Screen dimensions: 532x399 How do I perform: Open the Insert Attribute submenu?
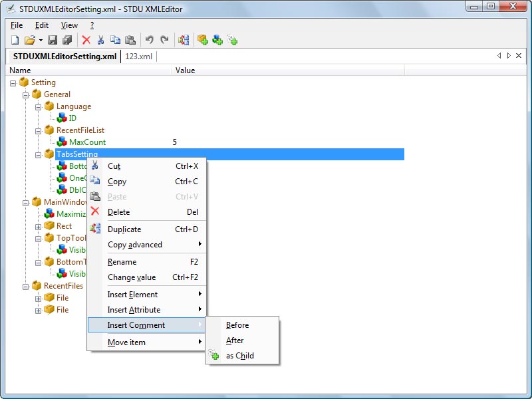(147, 310)
